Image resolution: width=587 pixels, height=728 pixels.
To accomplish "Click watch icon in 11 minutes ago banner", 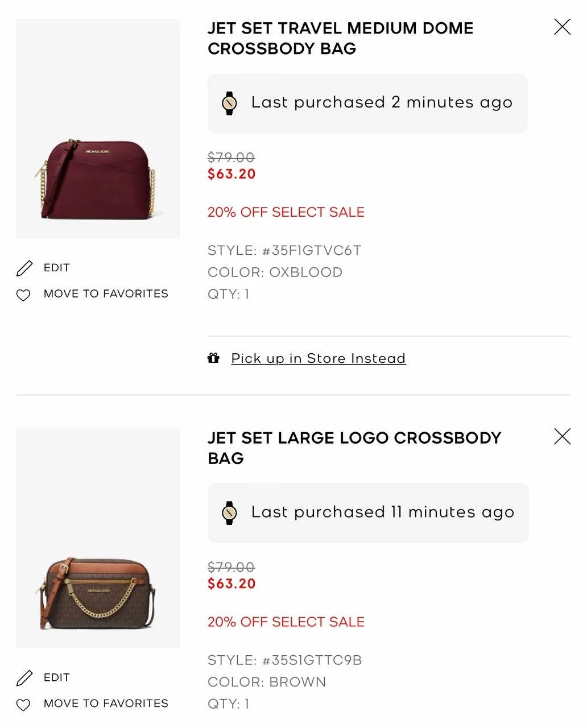I will (x=229, y=512).
